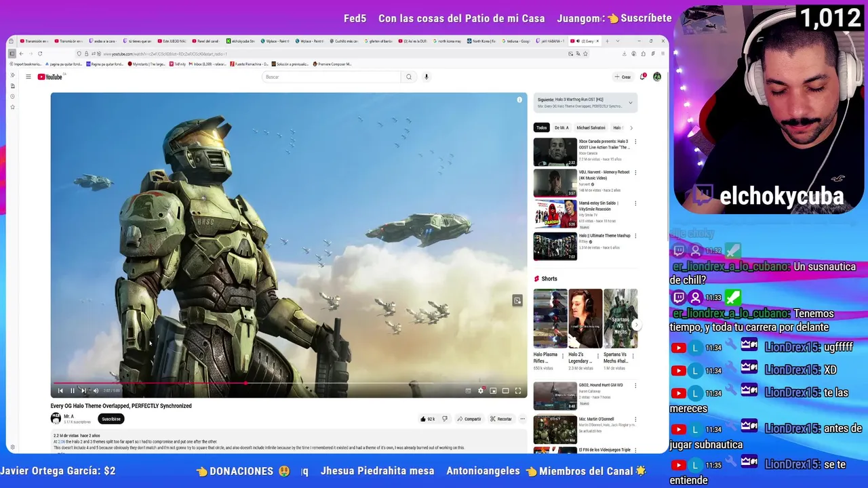Image resolution: width=868 pixels, height=488 pixels.
Task: Select the De Mr. A filter chip
Action: [561, 127]
